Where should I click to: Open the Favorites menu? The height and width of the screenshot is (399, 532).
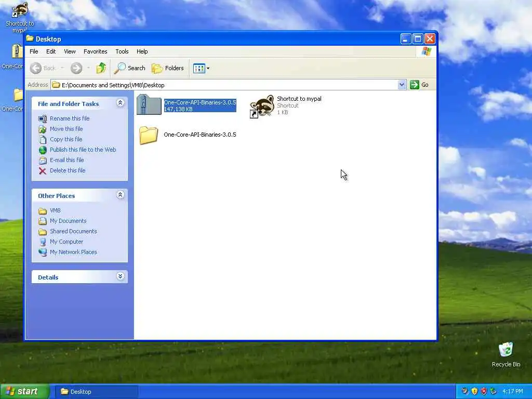[96, 51]
